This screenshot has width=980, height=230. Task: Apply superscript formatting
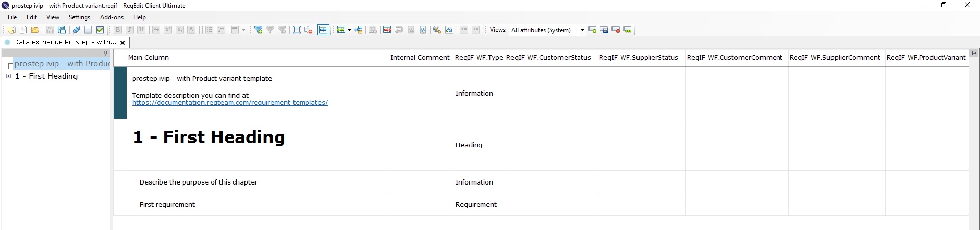(x=167, y=30)
